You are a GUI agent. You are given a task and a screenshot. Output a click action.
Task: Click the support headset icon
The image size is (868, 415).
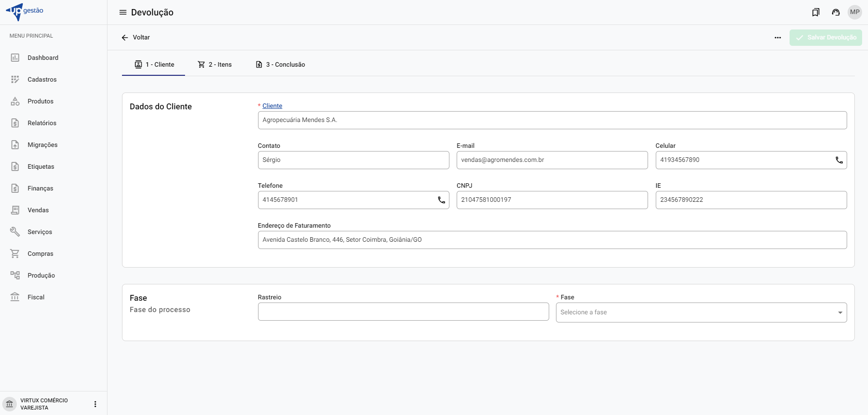(x=835, y=12)
